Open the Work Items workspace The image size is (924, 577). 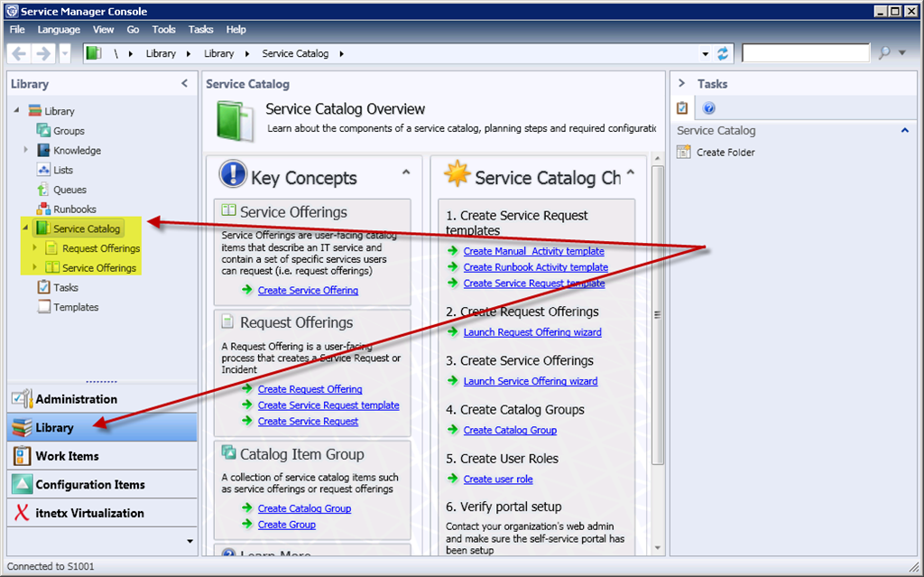(x=67, y=456)
